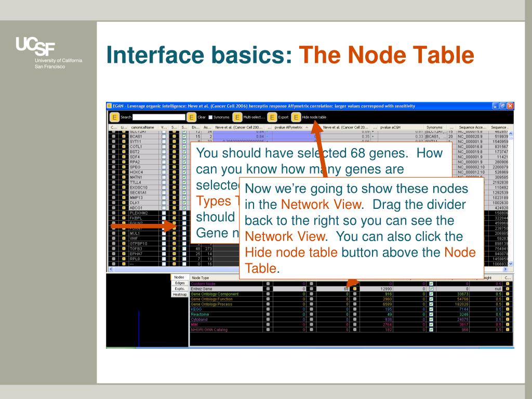Click yellow S-column square in RPA2 row
Viewport: 532px width, 399px height.
pyautogui.click(x=175, y=162)
